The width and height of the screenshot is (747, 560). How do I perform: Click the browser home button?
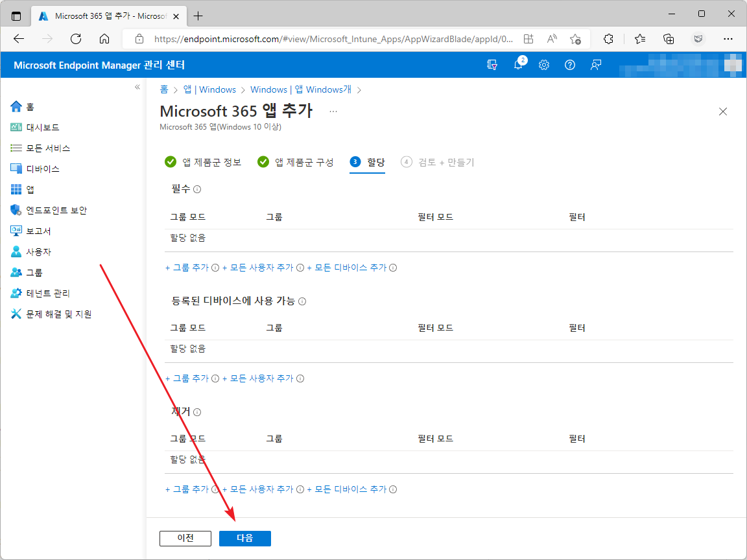tap(104, 39)
